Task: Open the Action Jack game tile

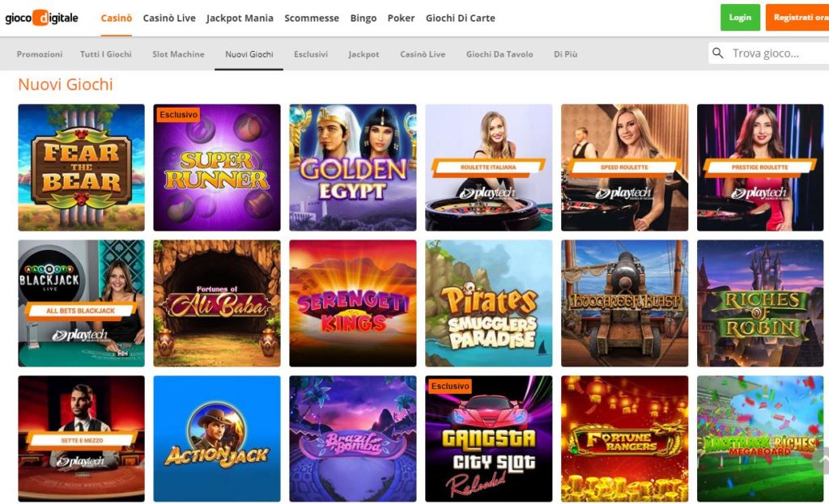Action: click(x=217, y=438)
